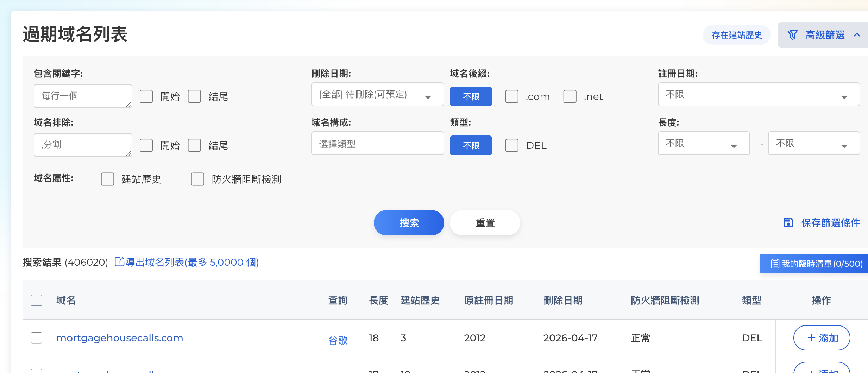The height and width of the screenshot is (373, 868).
Task: Click 谷歌 query link for mortgagehousecalls.com
Action: pyautogui.click(x=338, y=340)
